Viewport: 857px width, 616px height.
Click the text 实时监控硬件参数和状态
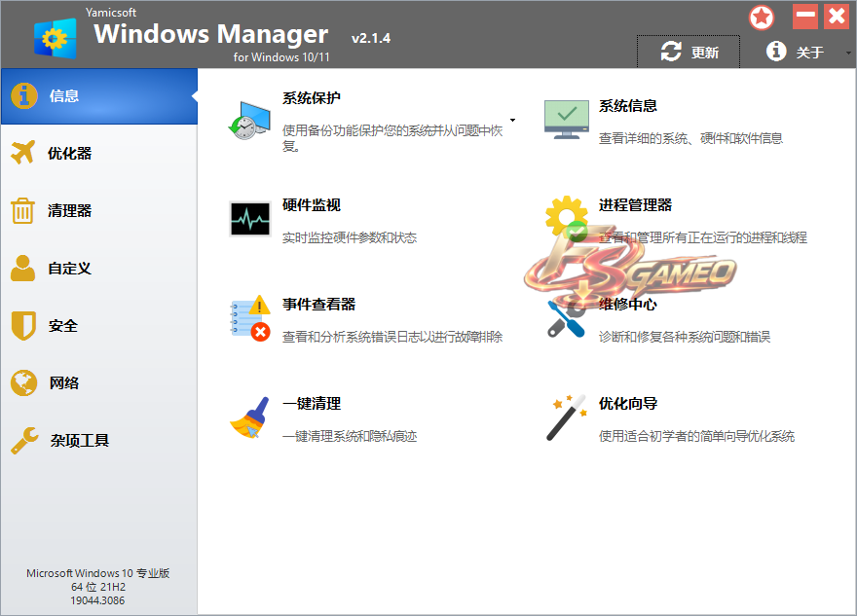click(350, 237)
